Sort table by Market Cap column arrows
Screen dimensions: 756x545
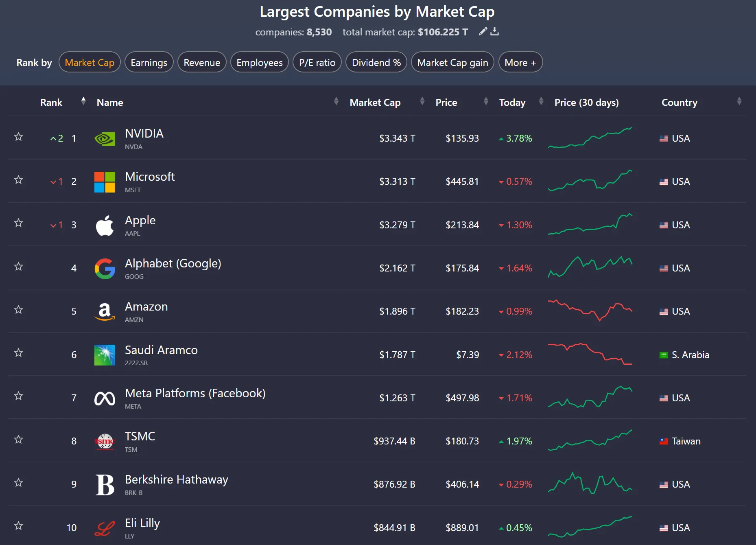tap(422, 101)
